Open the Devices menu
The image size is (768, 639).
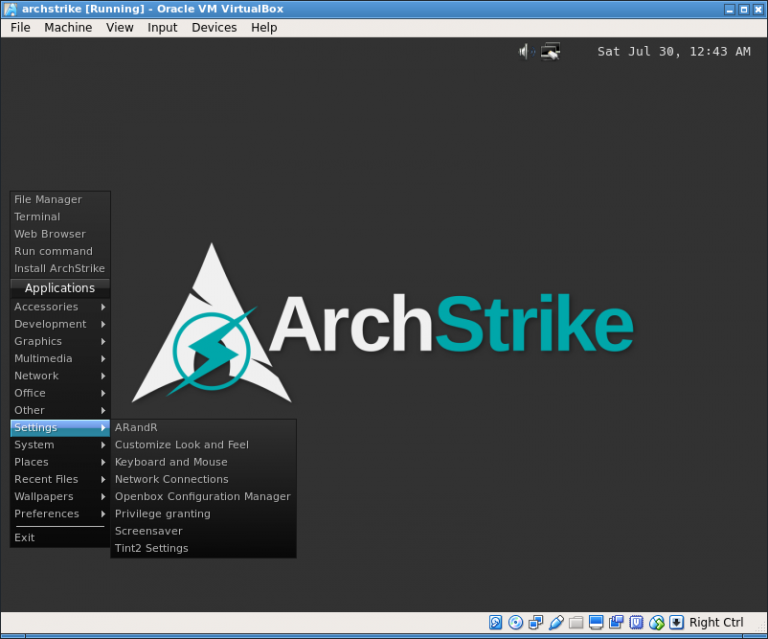(x=214, y=27)
